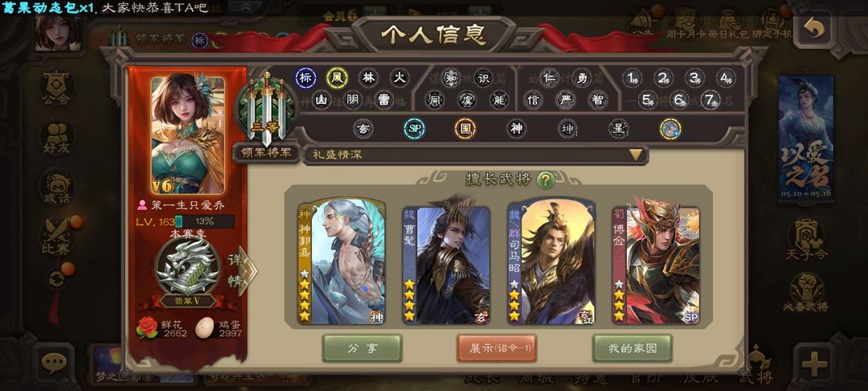Click the green question mark help icon
The height and width of the screenshot is (391, 868).
(x=545, y=179)
